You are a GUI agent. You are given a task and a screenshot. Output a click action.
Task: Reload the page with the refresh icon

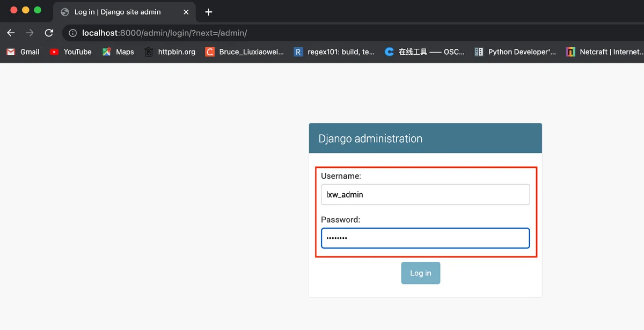point(49,33)
